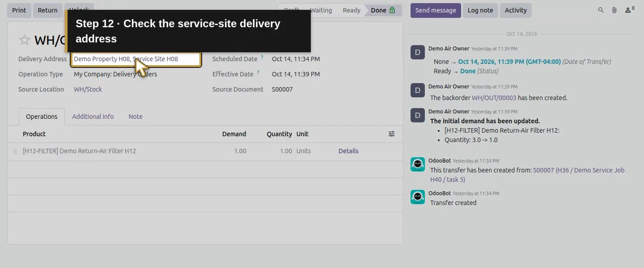Open the backorder WH/OUT/00003 link
Viewport: 644px width, 268px height.
coord(494,98)
